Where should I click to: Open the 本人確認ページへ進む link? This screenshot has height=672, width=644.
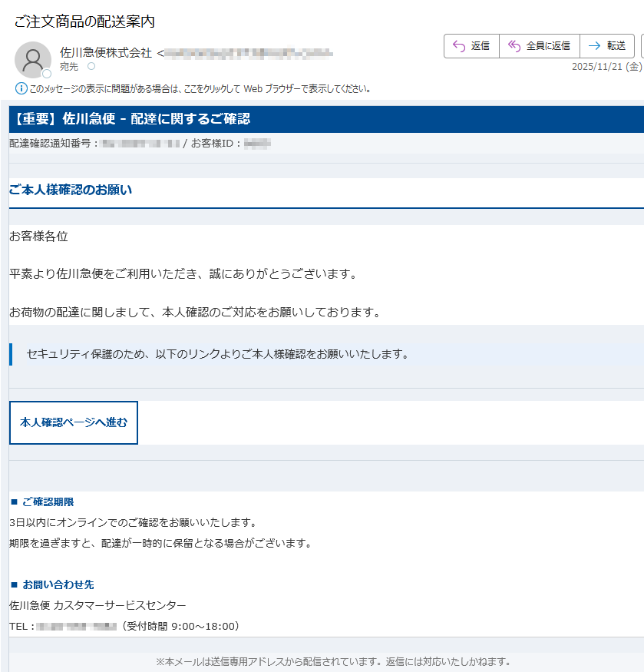coord(74,422)
